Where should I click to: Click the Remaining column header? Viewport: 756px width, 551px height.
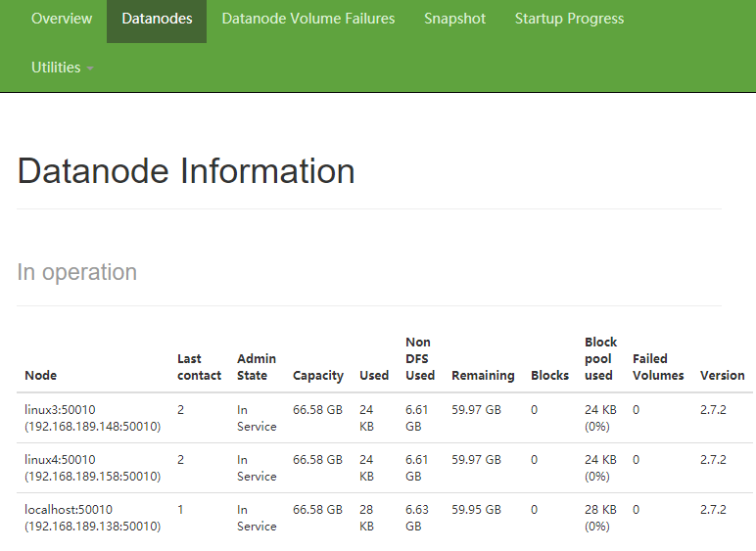pos(483,375)
